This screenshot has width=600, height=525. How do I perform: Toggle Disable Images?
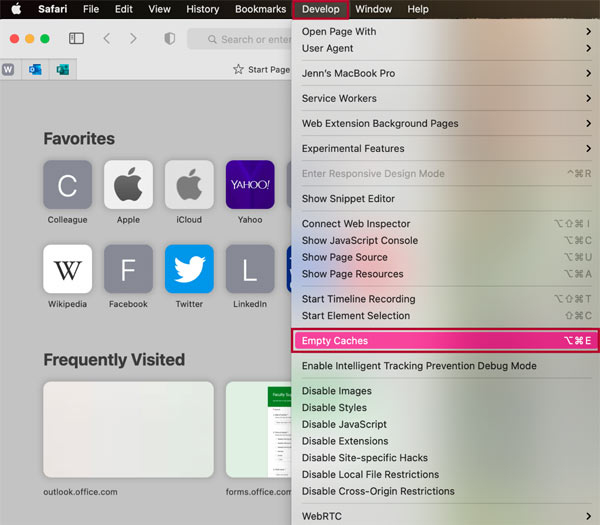pos(445,391)
